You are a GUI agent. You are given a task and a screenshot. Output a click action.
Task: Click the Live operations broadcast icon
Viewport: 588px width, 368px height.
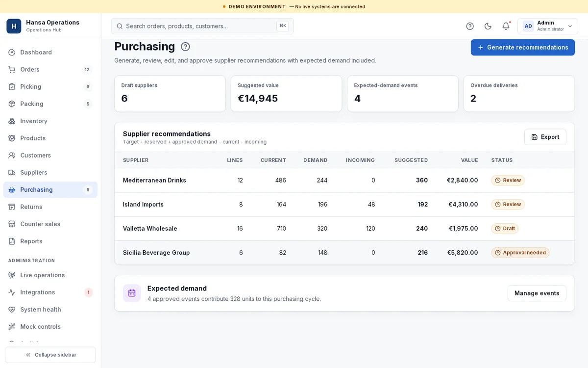pyautogui.click(x=12, y=275)
